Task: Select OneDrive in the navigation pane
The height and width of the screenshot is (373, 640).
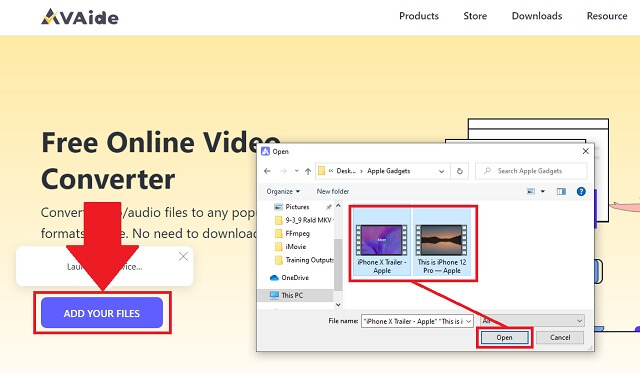Action: [x=289, y=278]
